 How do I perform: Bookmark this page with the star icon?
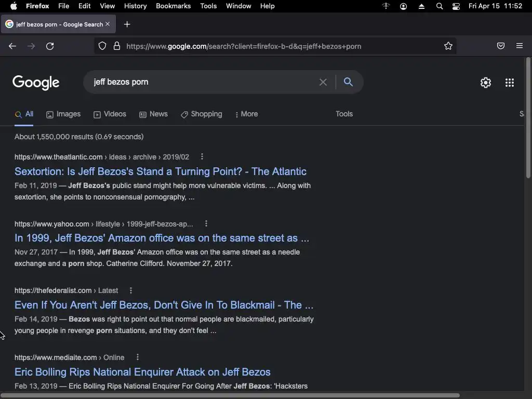(448, 46)
